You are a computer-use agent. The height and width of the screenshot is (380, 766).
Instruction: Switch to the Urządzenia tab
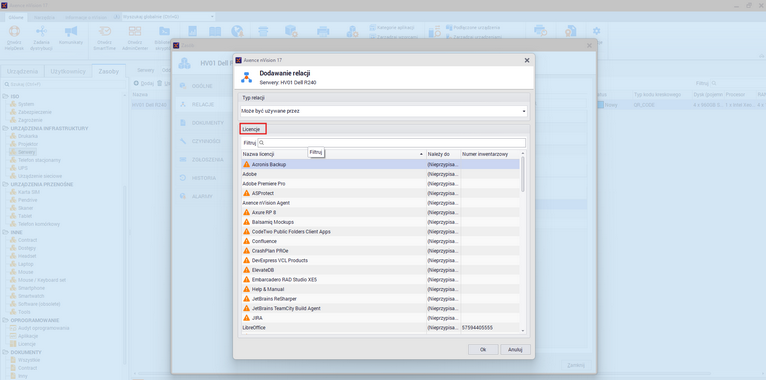point(22,71)
